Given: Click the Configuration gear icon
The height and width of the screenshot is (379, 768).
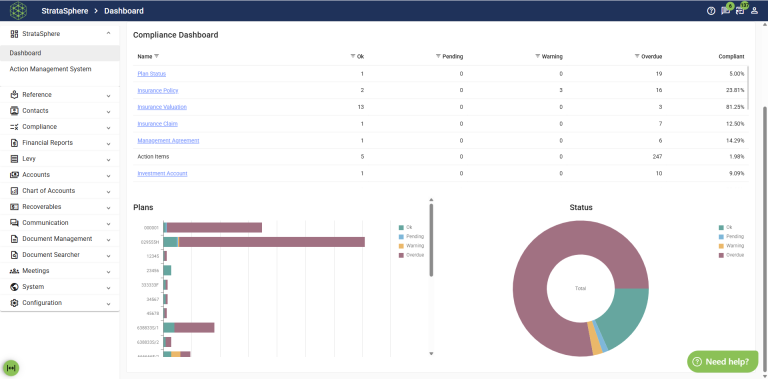Looking at the screenshot, I should [14, 303].
